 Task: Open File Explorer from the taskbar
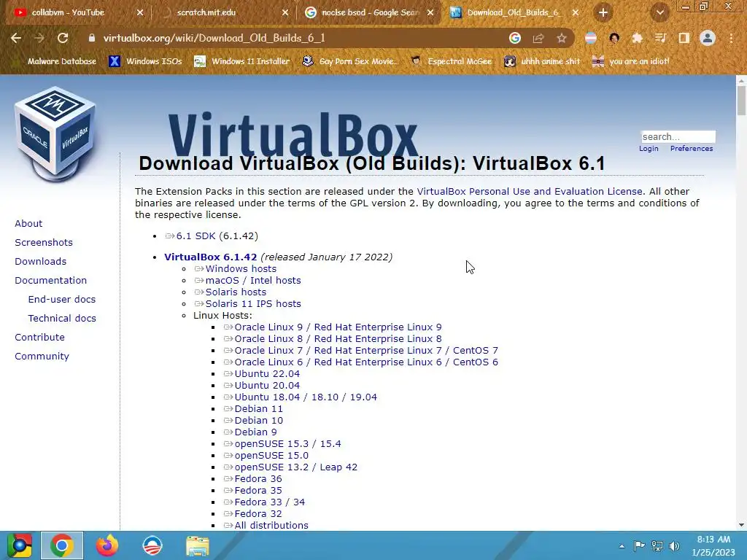pyautogui.click(x=197, y=546)
